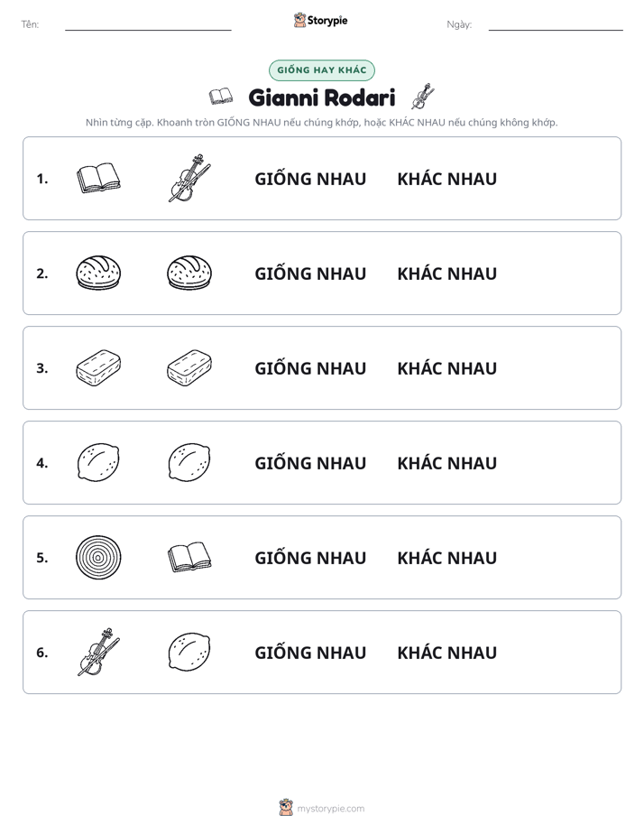
Task: Click the Storypie logo at top
Action: pos(321,20)
